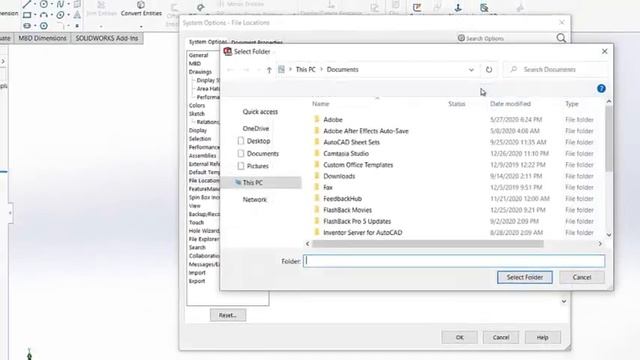
Task: Sort by Name column header
Action: click(x=320, y=104)
